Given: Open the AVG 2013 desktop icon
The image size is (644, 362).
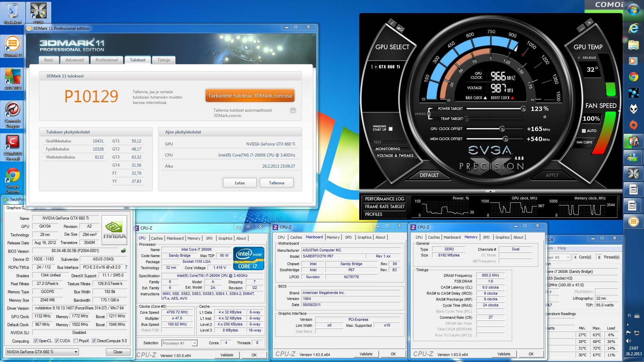Looking at the screenshot, I should coord(12,79).
